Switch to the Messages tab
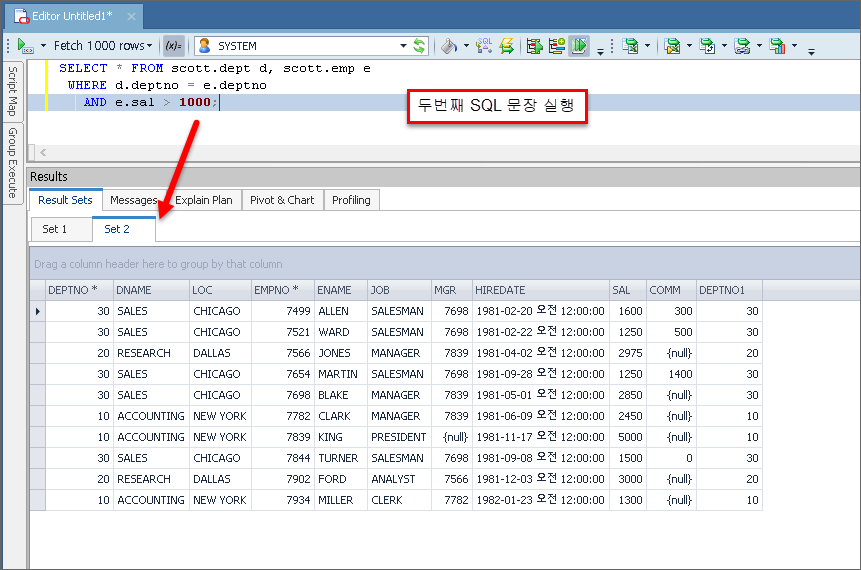The image size is (861, 570). [133, 200]
